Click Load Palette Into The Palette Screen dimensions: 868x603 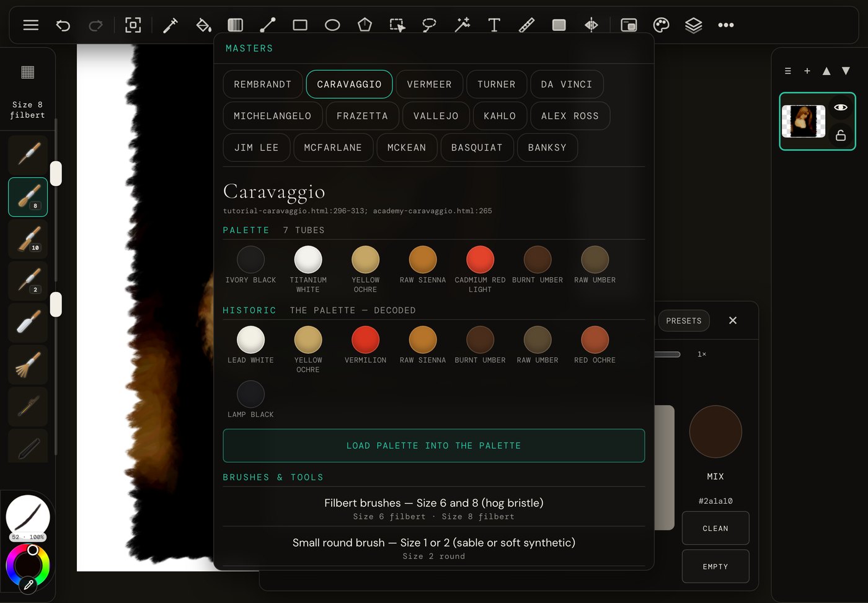(x=433, y=446)
